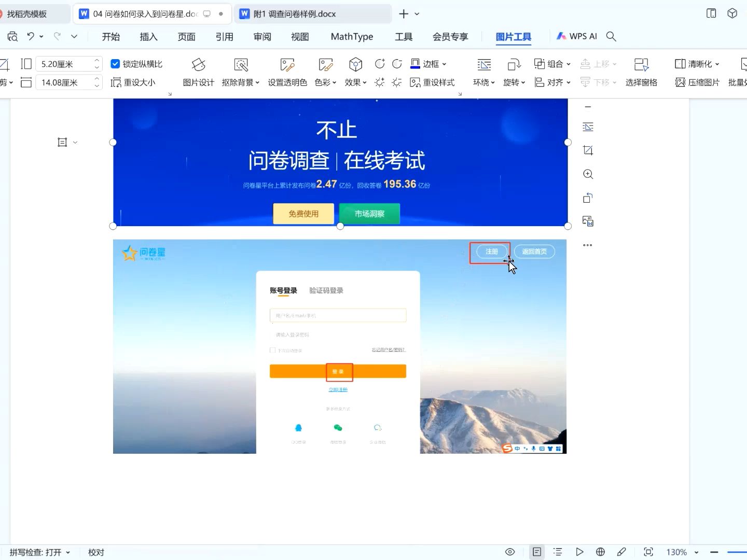The height and width of the screenshot is (560, 747).
Task: Decrease picture width with down stepper
Action: click(97, 86)
